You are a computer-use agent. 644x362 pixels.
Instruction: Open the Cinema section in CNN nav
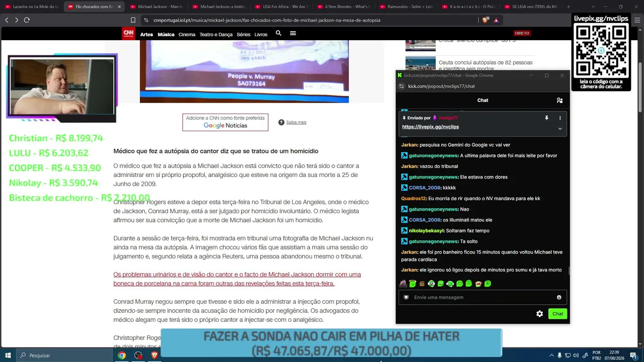click(x=187, y=35)
